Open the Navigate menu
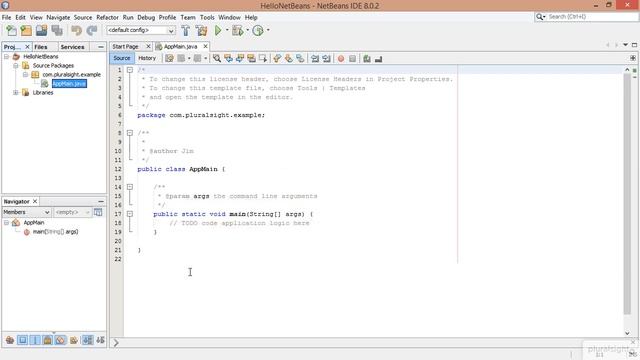 pyautogui.click(x=58, y=18)
